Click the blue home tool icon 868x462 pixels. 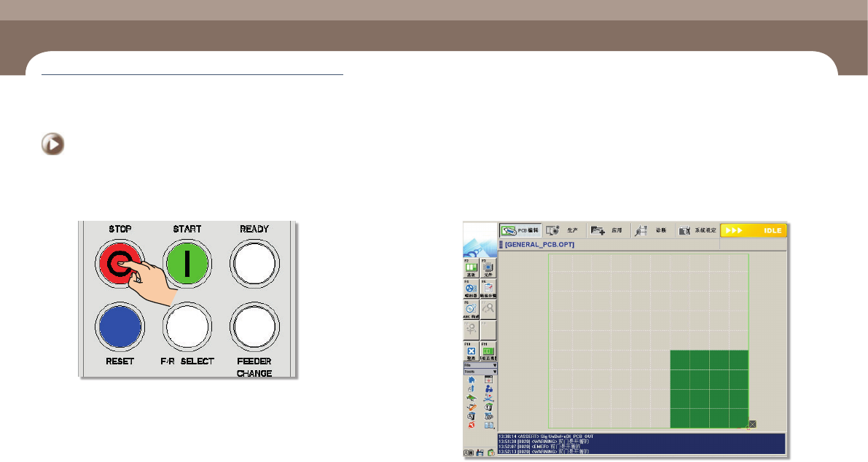pyautogui.click(x=472, y=380)
